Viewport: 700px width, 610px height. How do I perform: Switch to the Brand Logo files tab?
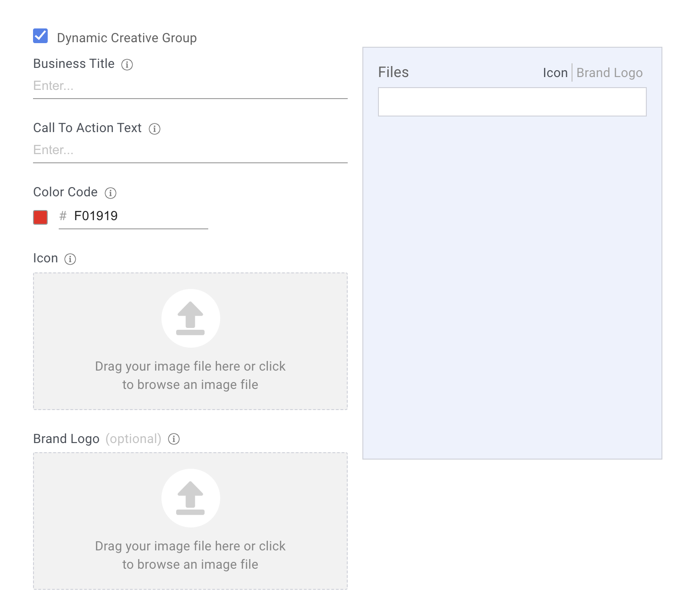(x=609, y=73)
